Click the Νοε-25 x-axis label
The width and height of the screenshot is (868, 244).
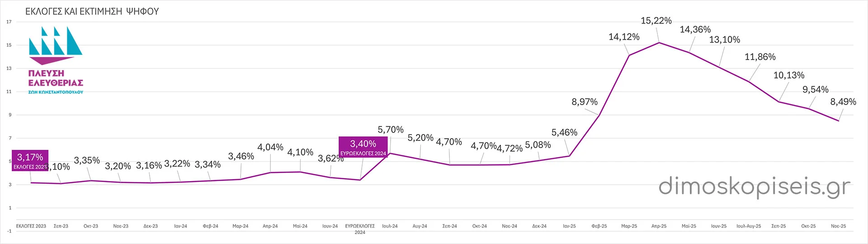838,226
